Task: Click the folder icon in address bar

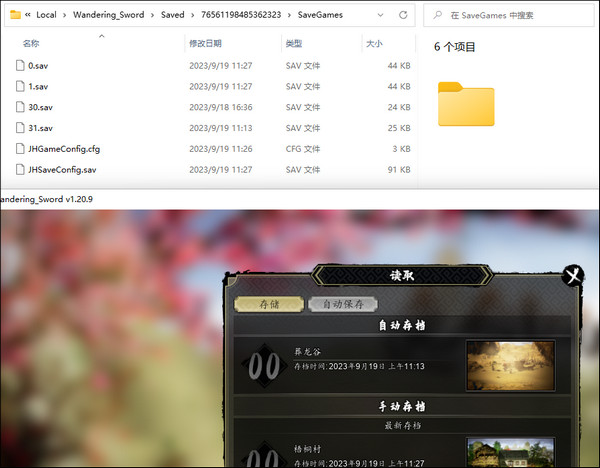Action: (15, 15)
